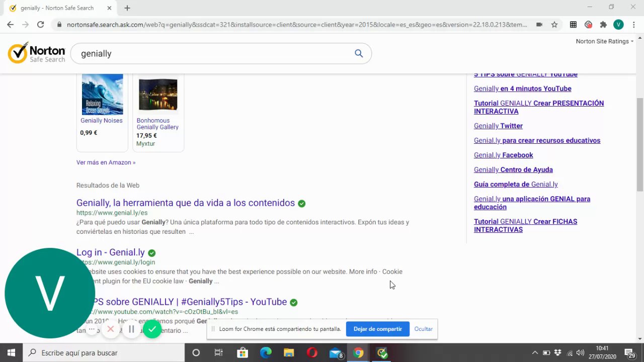Click the Windows taskbar search box
644x362 pixels.
click(104, 352)
